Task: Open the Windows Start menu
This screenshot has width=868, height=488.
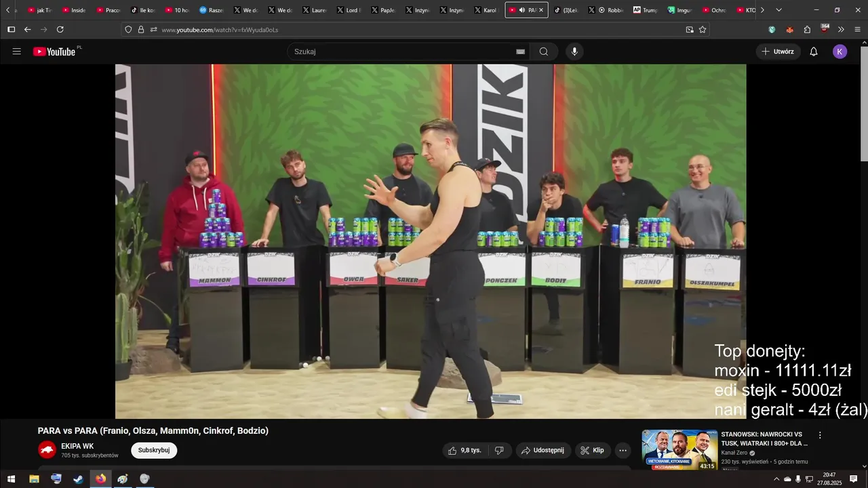Action: tap(12, 479)
